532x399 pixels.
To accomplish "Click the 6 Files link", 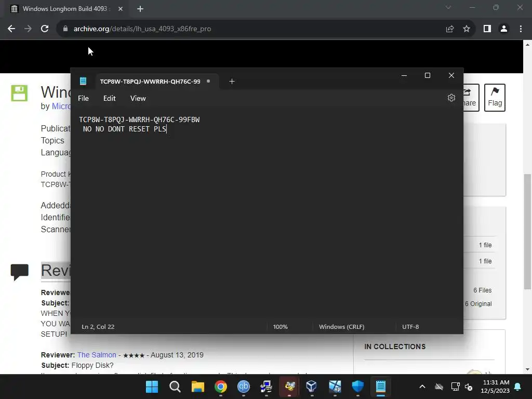I will tap(483, 290).
